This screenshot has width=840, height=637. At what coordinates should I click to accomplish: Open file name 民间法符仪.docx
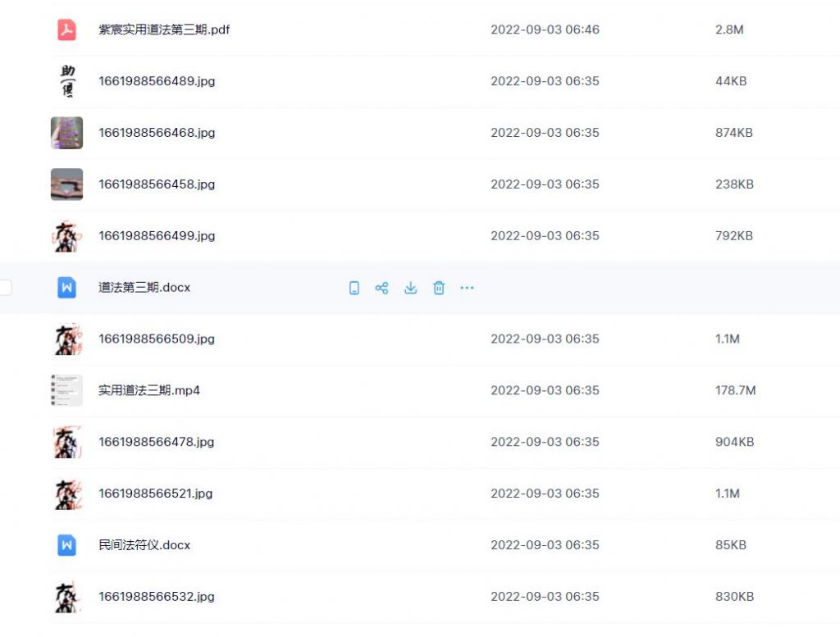[x=144, y=545]
